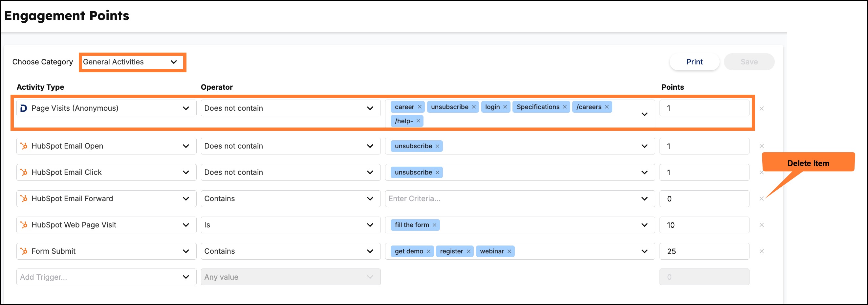Screen dimensions: 868x305
Task: Open the Add Trigger dropdown
Action: 106,277
